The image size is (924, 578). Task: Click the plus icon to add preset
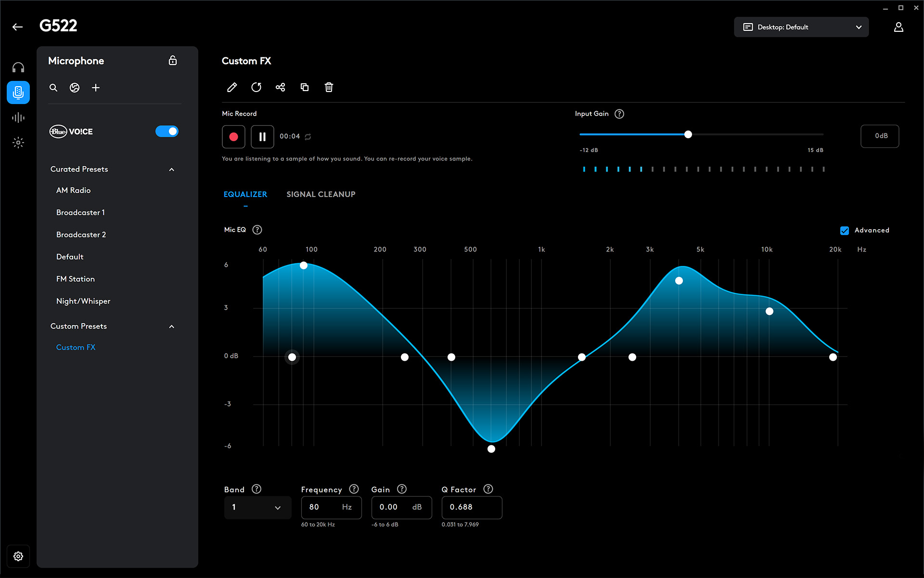point(96,88)
